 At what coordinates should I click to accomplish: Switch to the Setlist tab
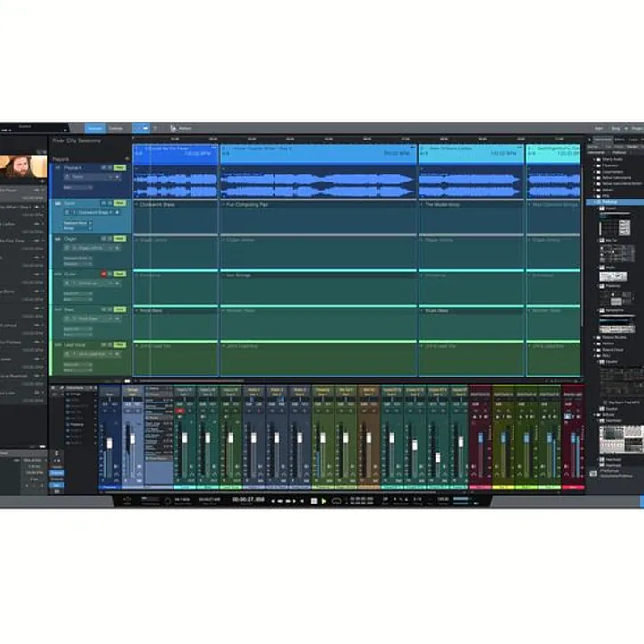pos(95,129)
